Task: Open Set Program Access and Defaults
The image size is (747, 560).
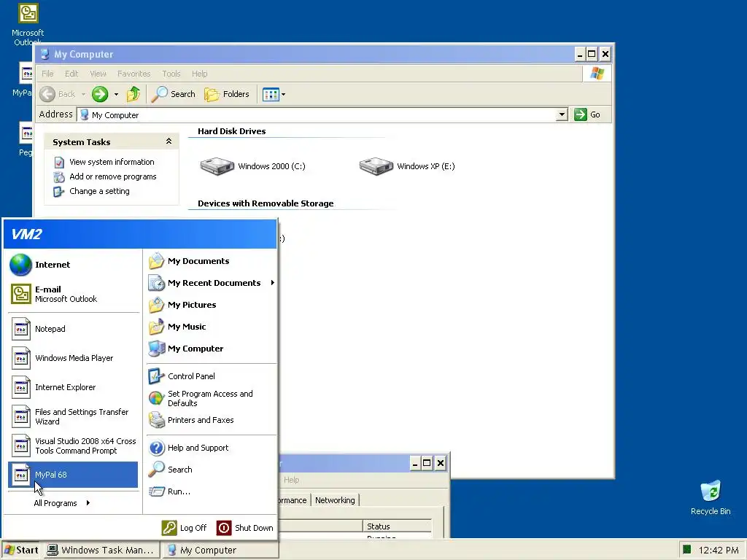Action: pyautogui.click(x=212, y=398)
